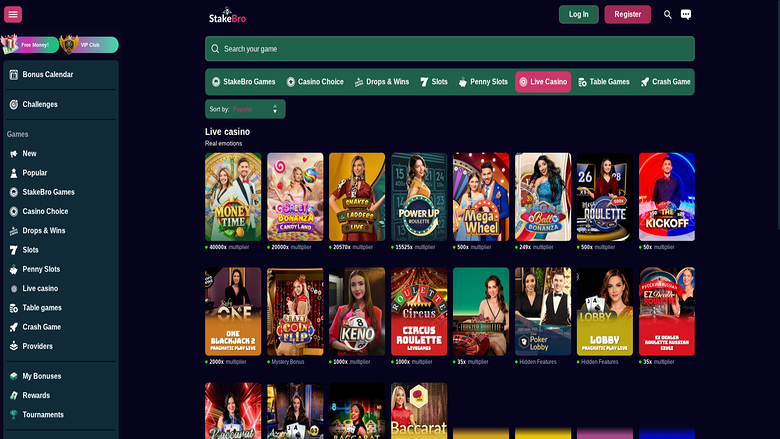Click the VIP Club button label
Image resolution: width=780 pixels, height=439 pixels.
point(90,45)
